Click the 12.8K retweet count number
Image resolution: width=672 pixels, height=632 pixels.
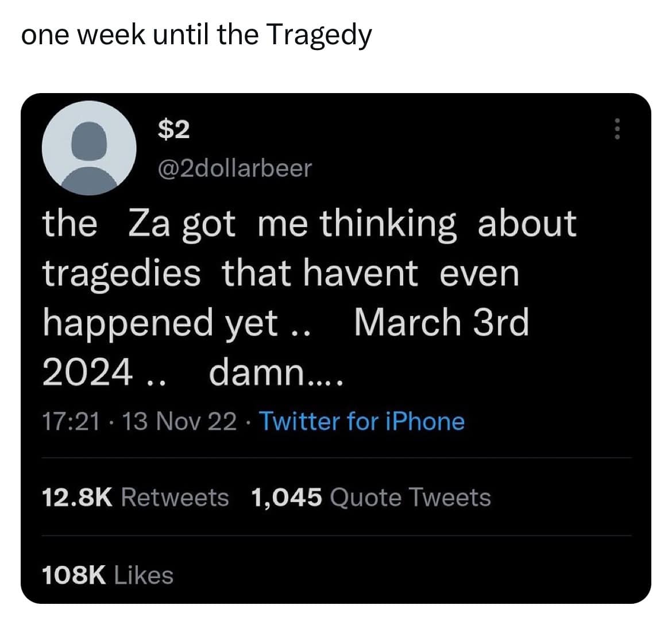click(77, 497)
